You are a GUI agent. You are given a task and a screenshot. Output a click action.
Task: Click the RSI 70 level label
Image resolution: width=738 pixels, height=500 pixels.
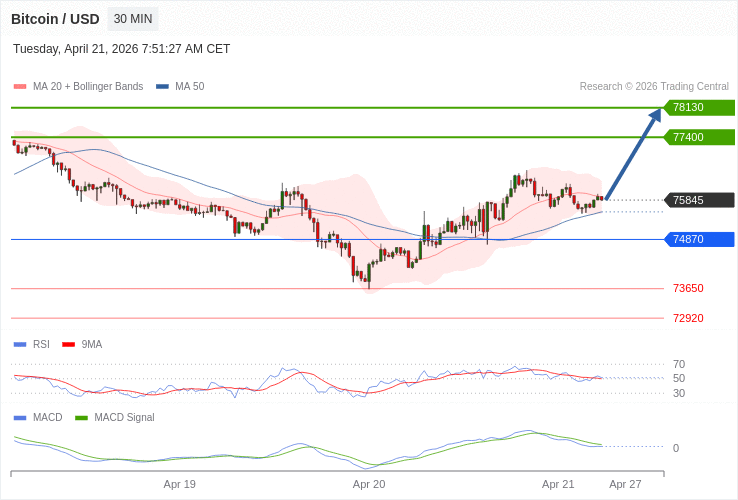[x=679, y=364]
